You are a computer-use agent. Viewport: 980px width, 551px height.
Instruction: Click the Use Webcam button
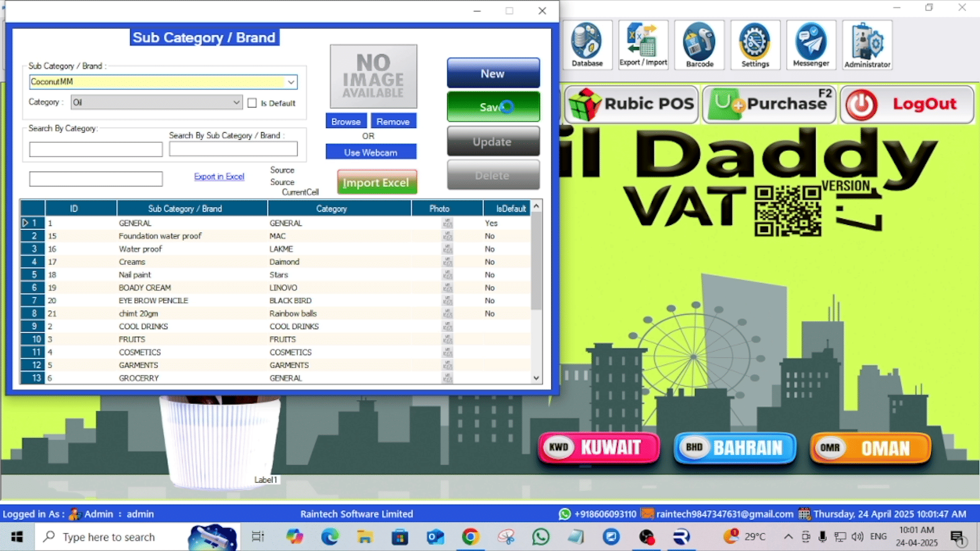[x=371, y=152]
